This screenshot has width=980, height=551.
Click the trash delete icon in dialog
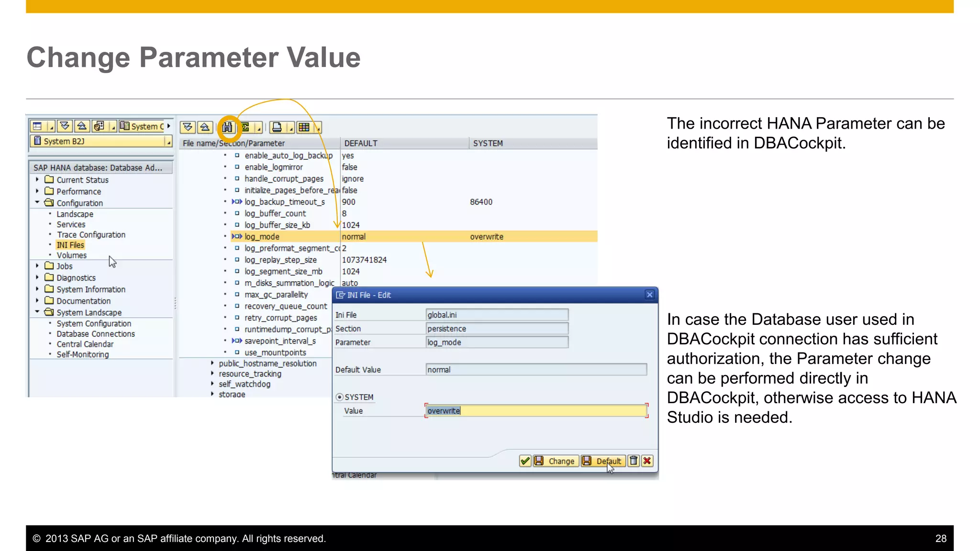634,461
